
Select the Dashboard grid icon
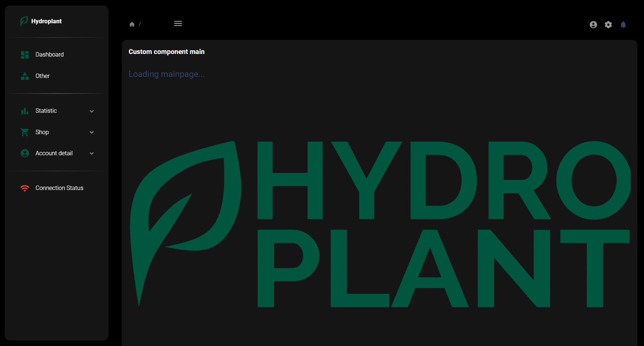click(24, 54)
